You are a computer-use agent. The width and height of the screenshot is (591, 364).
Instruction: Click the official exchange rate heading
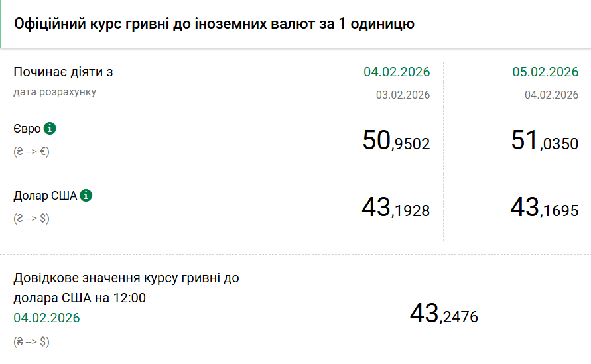coord(214,24)
